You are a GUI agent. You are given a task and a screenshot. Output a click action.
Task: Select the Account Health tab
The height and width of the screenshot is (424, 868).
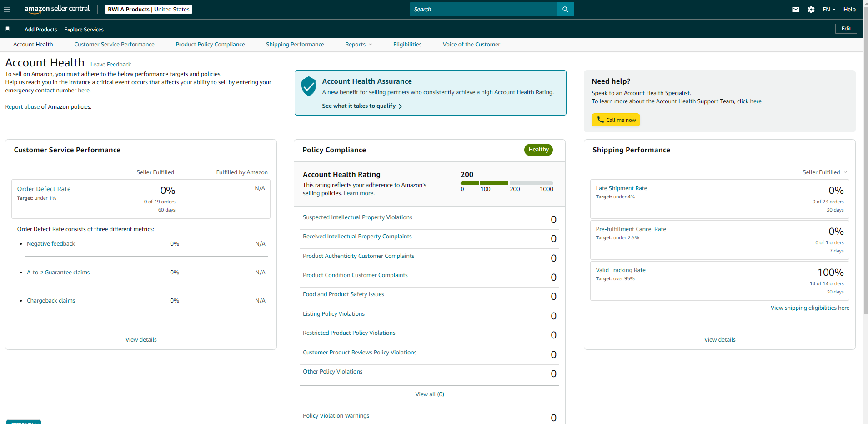(33, 45)
